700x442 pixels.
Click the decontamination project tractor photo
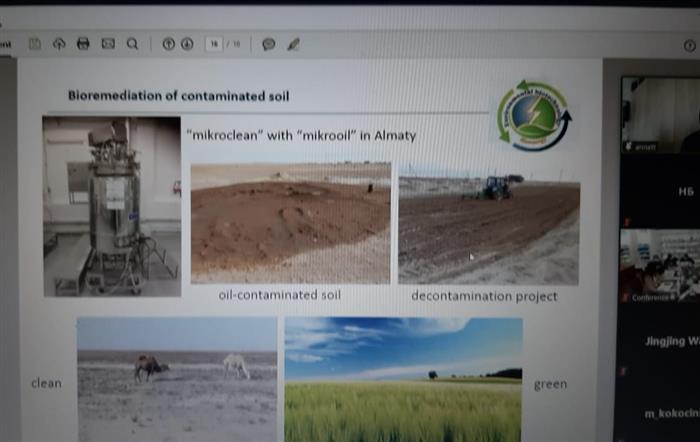[x=488, y=222]
